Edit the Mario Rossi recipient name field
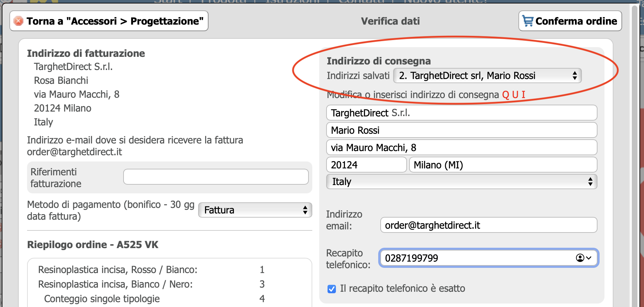644x307 pixels. point(461,130)
